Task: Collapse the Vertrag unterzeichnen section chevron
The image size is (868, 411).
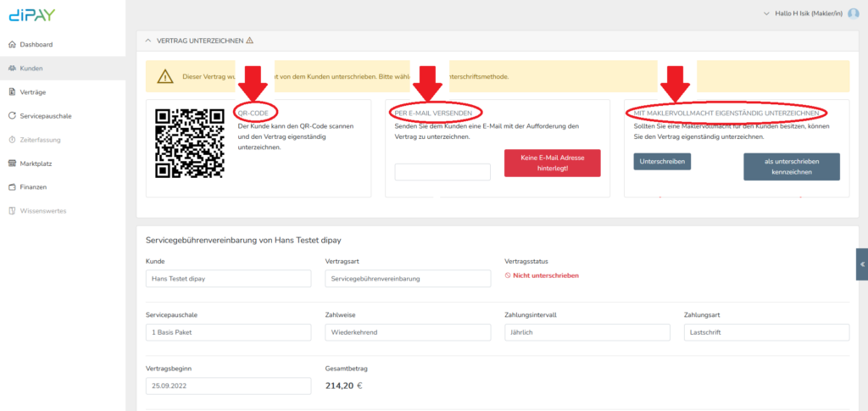Action: [148, 40]
